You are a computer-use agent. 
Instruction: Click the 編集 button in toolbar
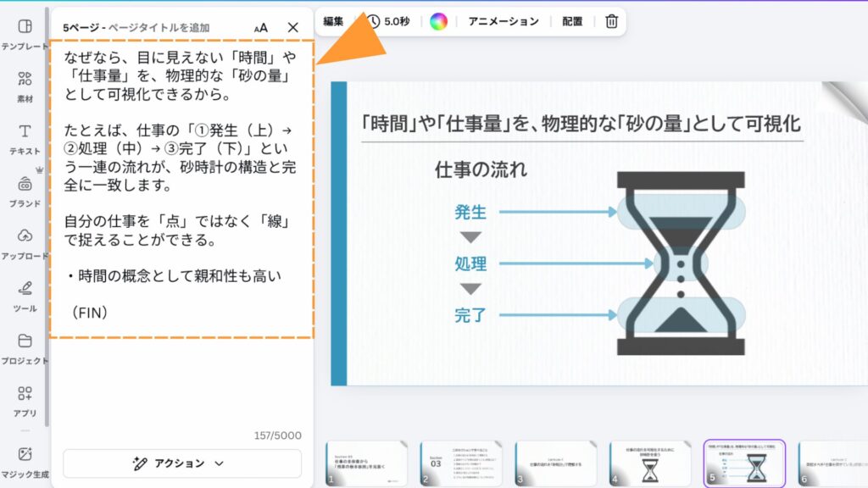333,21
